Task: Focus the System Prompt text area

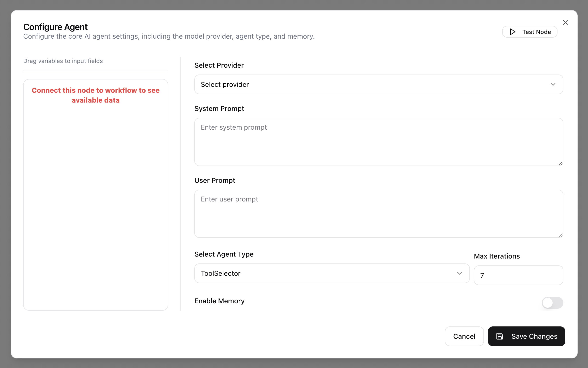Action: coord(378,142)
